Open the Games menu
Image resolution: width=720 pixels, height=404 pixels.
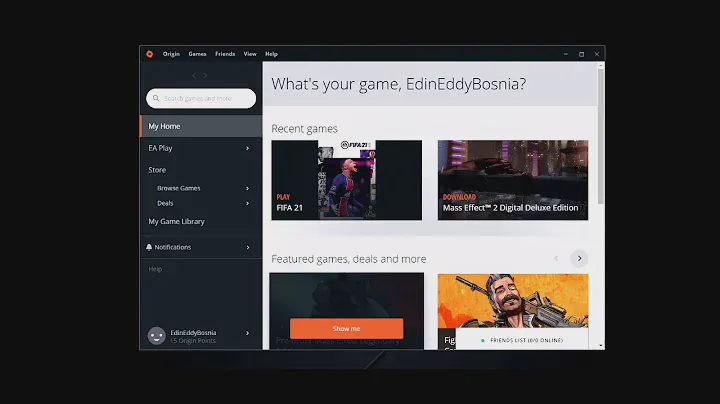pyautogui.click(x=197, y=54)
